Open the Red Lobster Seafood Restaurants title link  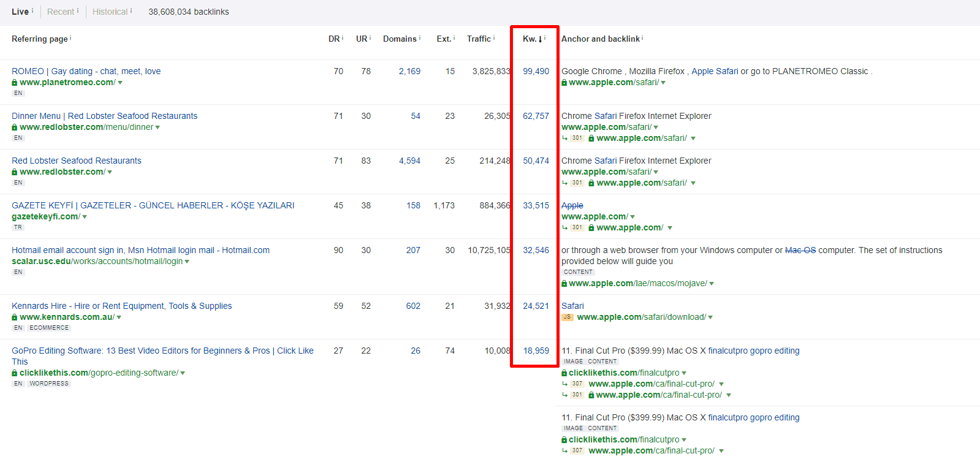coord(76,161)
